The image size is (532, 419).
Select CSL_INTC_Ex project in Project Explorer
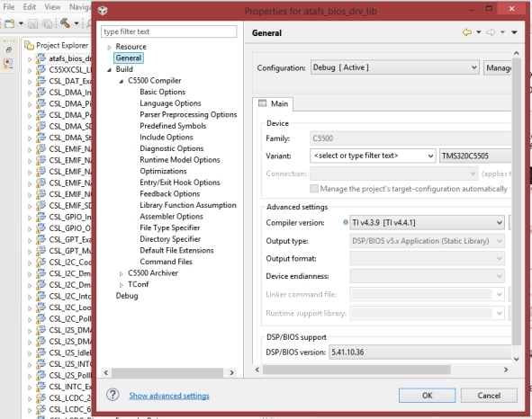click(69, 387)
